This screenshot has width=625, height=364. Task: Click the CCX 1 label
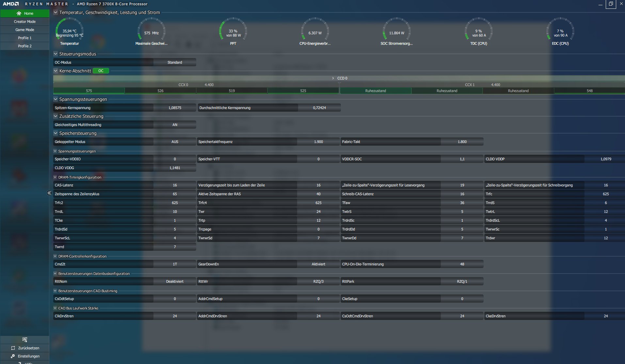click(470, 85)
